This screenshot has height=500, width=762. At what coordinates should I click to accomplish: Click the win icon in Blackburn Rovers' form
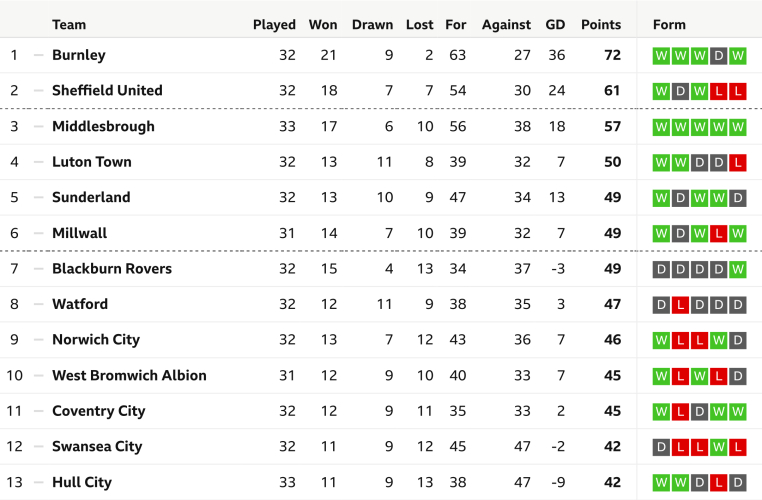pos(737,269)
